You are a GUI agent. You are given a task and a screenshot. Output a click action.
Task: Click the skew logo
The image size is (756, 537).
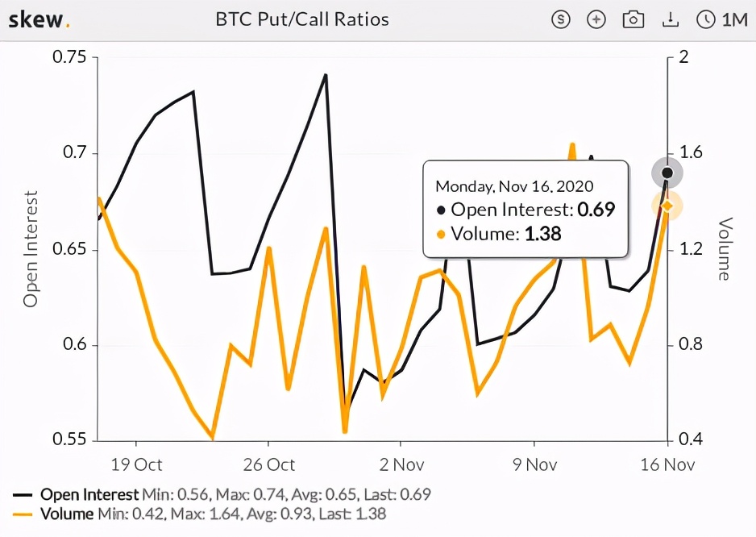click(39, 20)
